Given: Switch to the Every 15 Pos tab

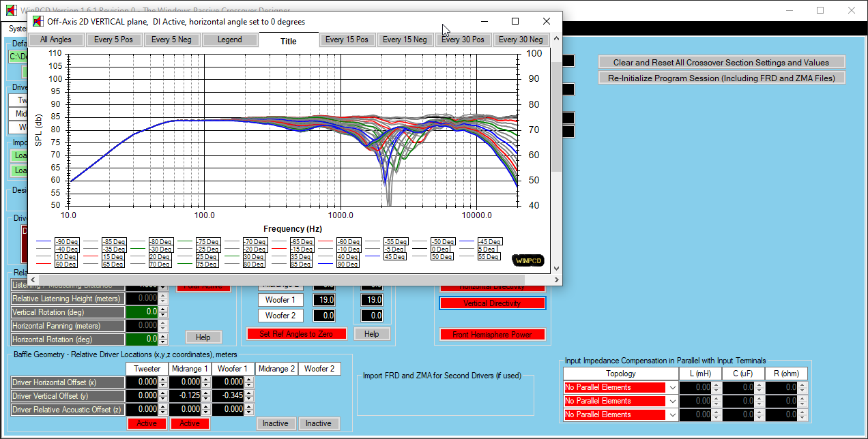Looking at the screenshot, I should pyautogui.click(x=347, y=40).
